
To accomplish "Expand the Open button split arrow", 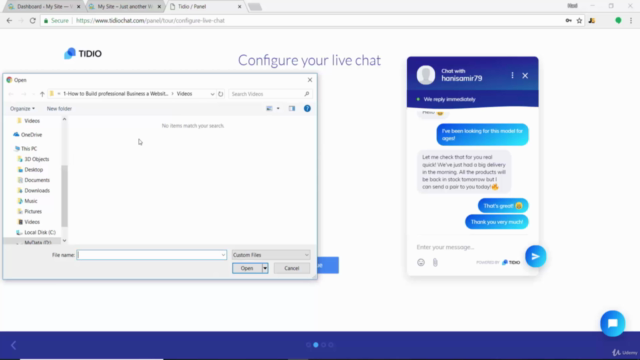I will tap(265, 268).
